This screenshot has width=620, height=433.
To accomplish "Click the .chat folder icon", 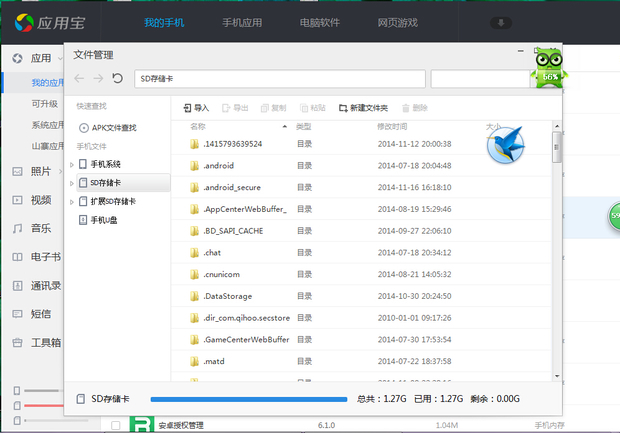I will 194,252.
